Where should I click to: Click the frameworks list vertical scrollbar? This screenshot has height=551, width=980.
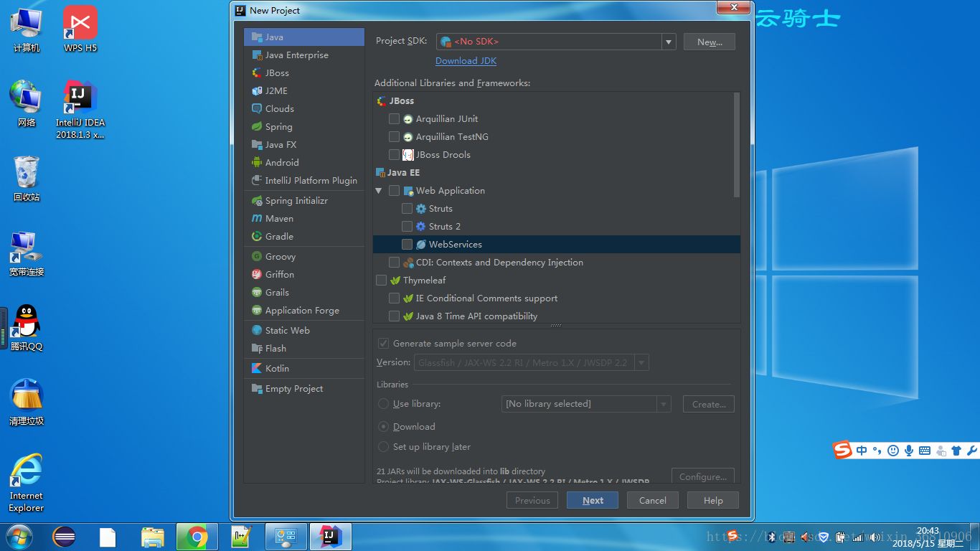coord(737,145)
